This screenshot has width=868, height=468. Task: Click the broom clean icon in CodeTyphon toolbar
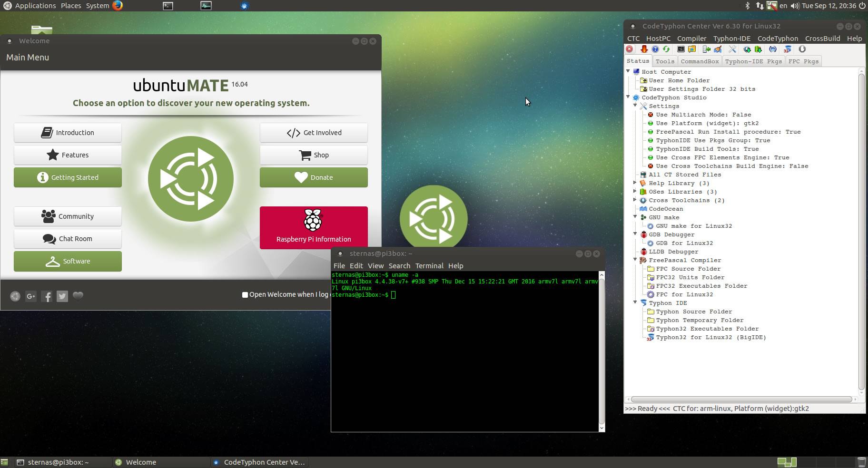[x=718, y=49]
